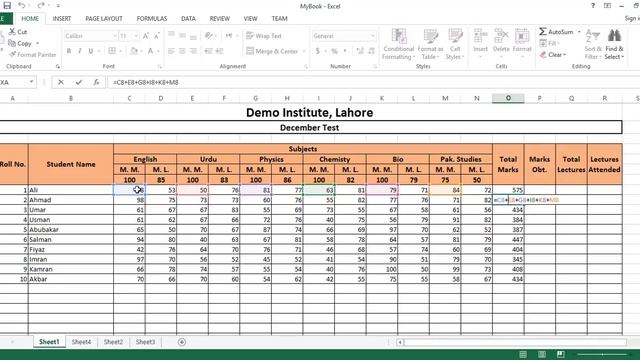The height and width of the screenshot is (360, 640).
Task: Open Font dialog launcher
Action: pyautogui.click(x=160, y=66)
